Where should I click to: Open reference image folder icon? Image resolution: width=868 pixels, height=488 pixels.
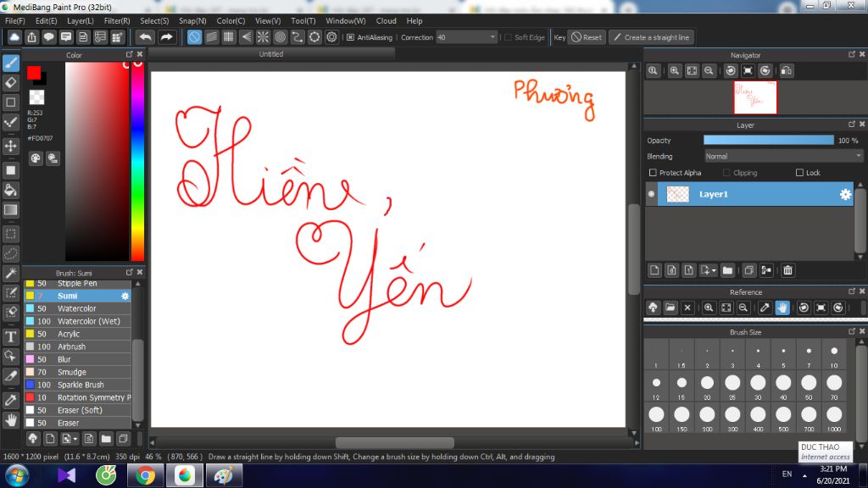(670, 308)
